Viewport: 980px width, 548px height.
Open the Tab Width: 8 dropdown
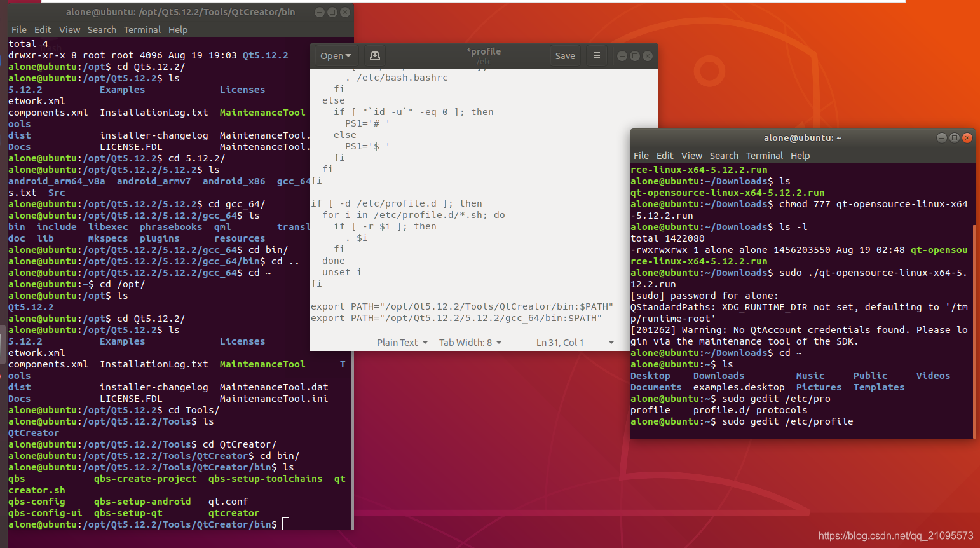point(470,342)
